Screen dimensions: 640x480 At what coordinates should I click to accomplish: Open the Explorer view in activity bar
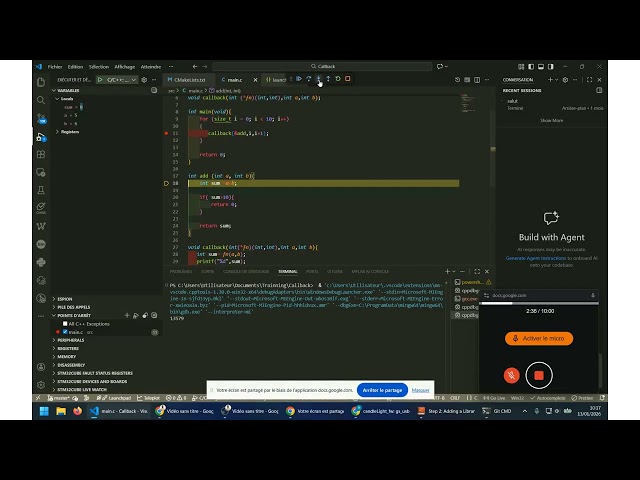(x=41, y=82)
